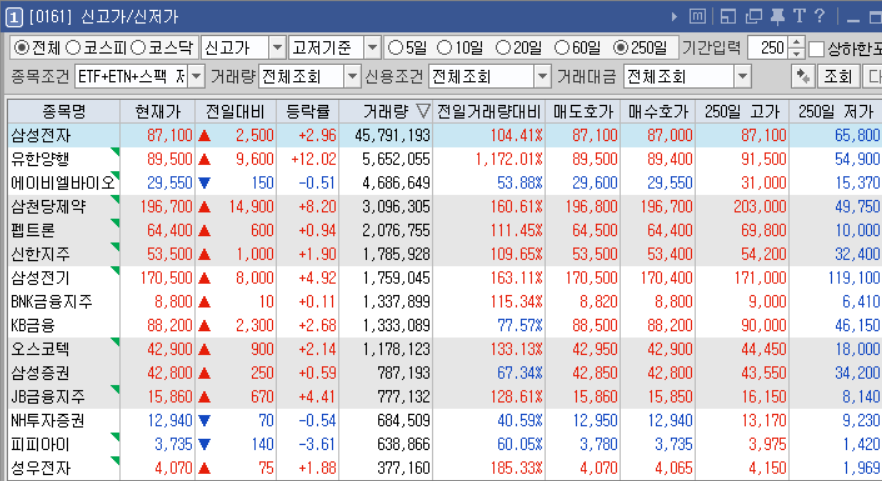Select the 250일 period radio button

[x=620, y=48]
